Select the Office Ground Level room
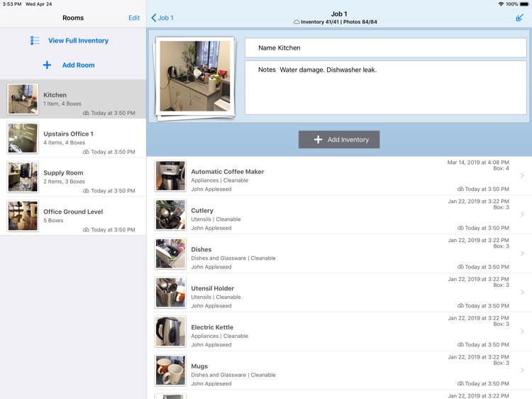Image resolution: width=532 pixels, height=399 pixels. 73,216
